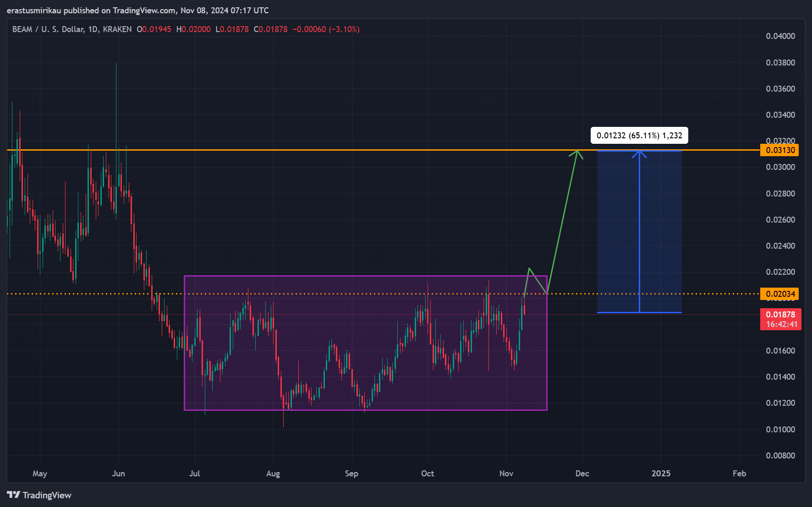Click the 0.00800 price scale label
This screenshot has height=507, width=812.
click(x=780, y=456)
